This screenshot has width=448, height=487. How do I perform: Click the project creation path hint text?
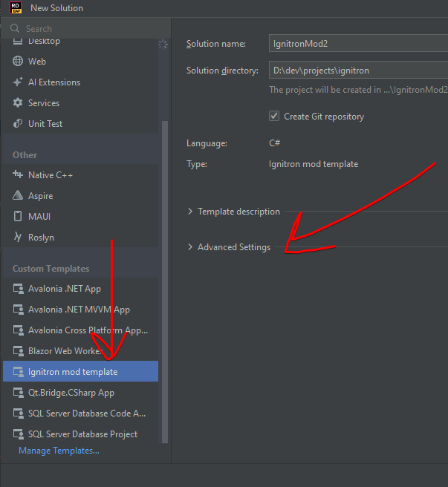point(358,90)
